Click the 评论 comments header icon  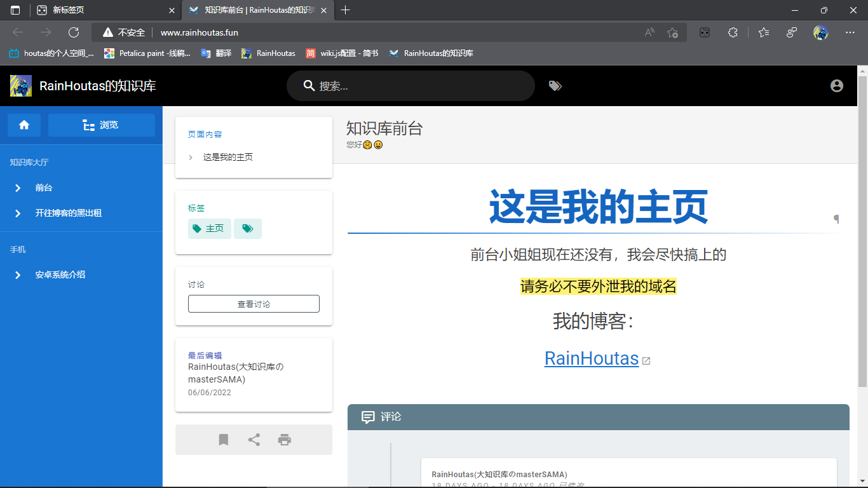pyautogui.click(x=368, y=417)
